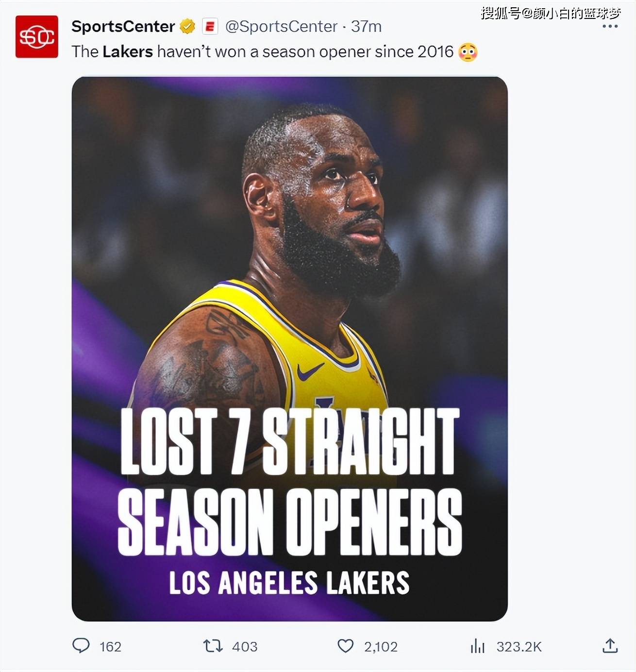Click the gold verified checkmark badge
The image size is (636, 672).
coord(187,26)
